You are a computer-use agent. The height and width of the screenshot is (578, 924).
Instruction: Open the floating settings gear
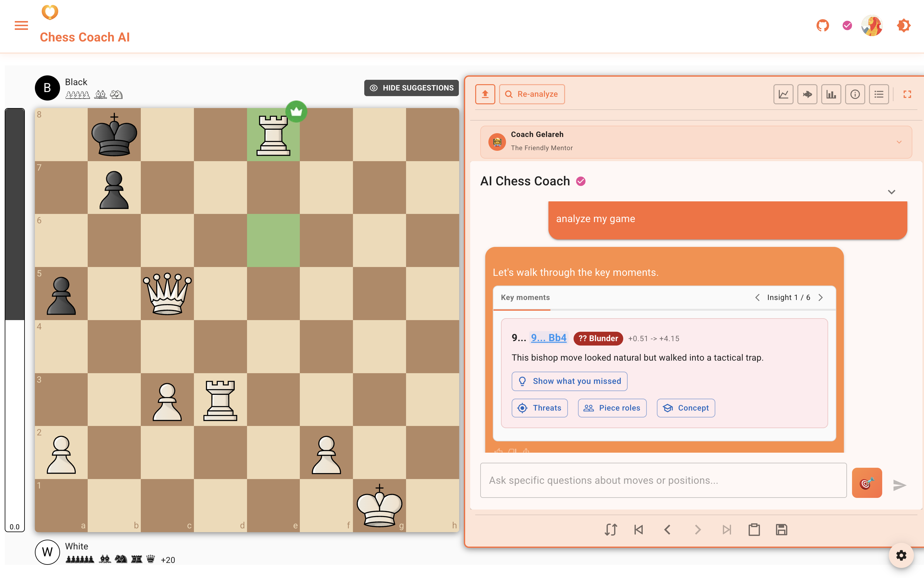(901, 555)
